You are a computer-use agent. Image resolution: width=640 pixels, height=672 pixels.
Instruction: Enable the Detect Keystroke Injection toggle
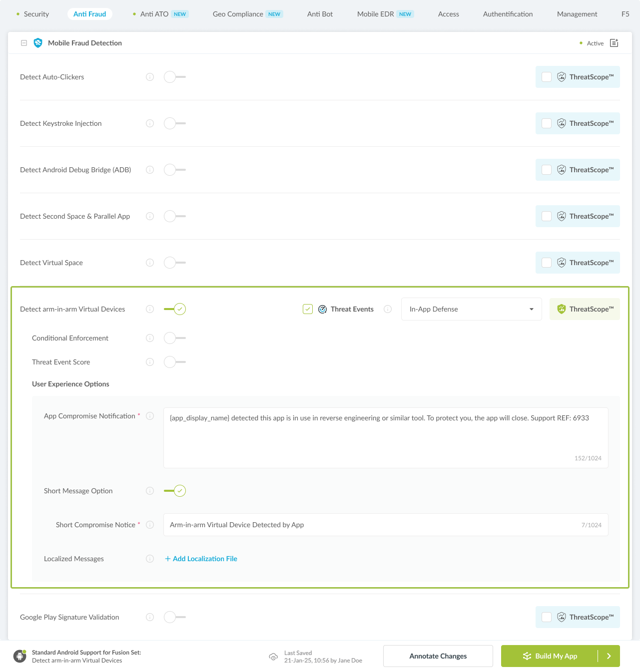pyautogui.click(x=174, y=123)
